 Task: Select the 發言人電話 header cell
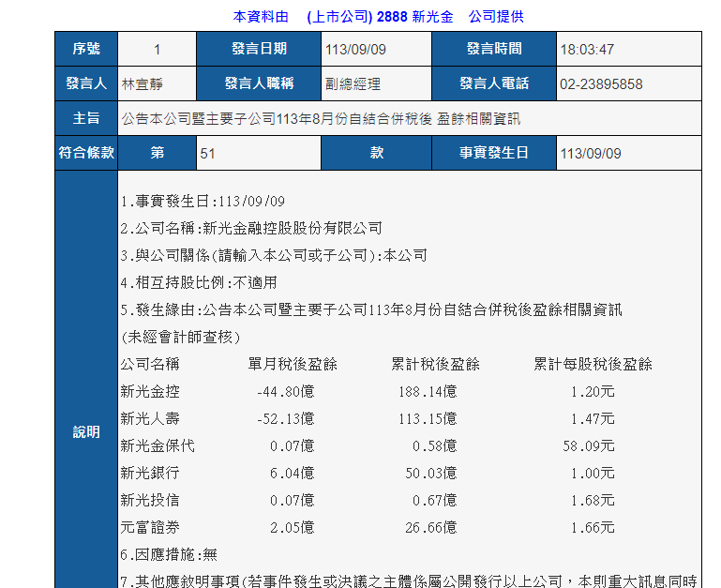tap(494, 83)
